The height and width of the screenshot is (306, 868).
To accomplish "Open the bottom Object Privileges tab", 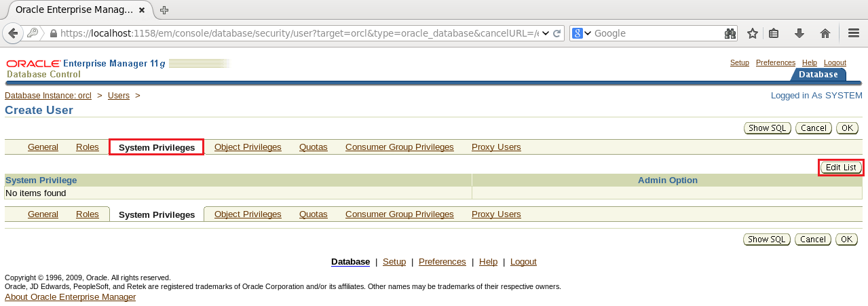I will (x=248, y=214).
